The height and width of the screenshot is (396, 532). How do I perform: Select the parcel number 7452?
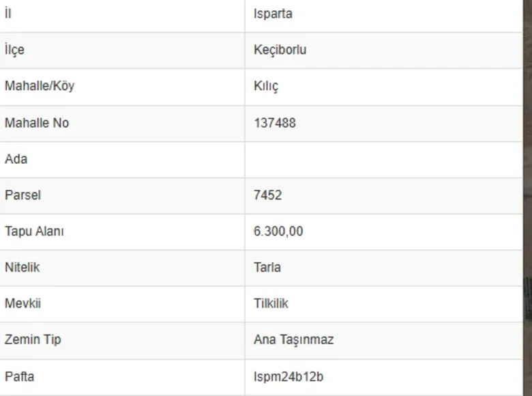pos(267,195)
